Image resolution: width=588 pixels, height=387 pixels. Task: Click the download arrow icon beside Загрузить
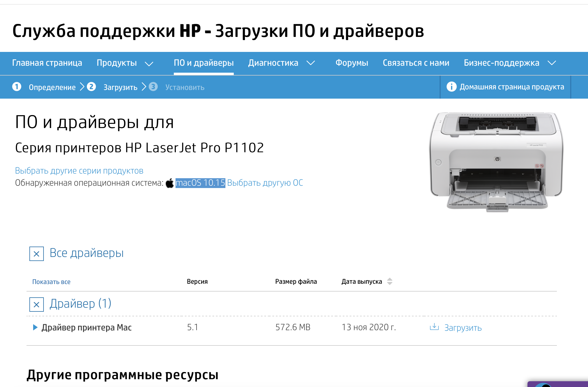pos(435,327)
